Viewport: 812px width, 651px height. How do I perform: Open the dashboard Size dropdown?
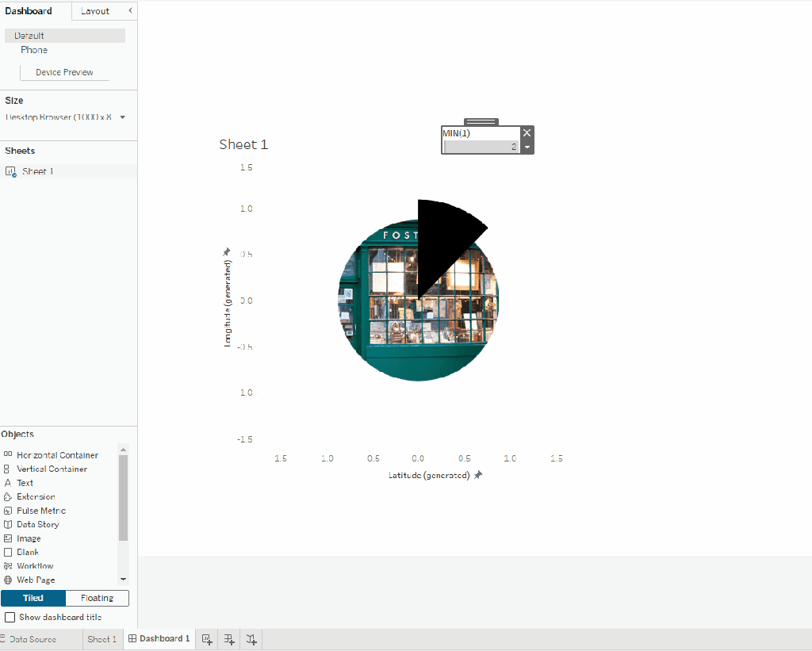point(123,117)
